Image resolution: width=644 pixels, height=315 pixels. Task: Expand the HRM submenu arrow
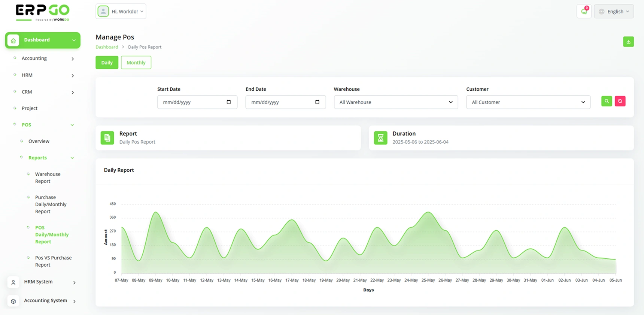(73, 76)
